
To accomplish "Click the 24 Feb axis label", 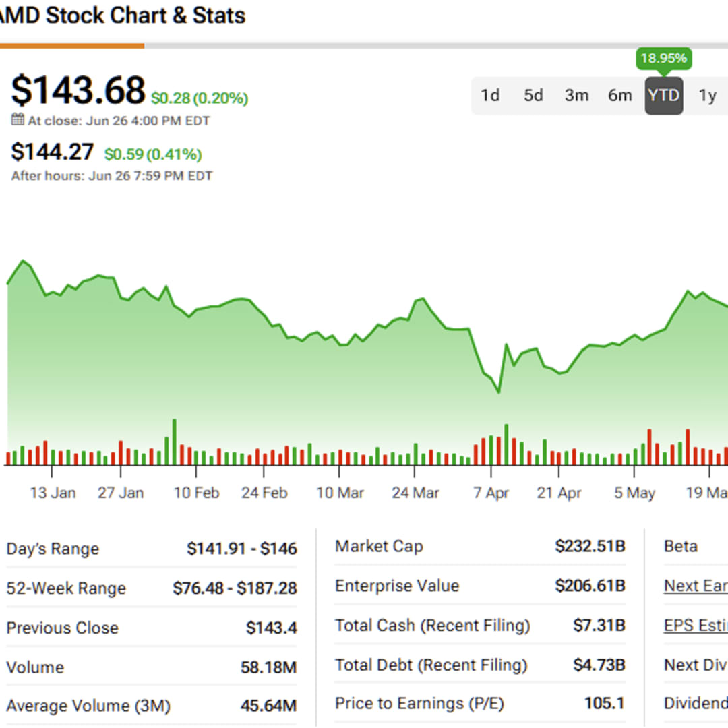I will click(x=264, y=493).
